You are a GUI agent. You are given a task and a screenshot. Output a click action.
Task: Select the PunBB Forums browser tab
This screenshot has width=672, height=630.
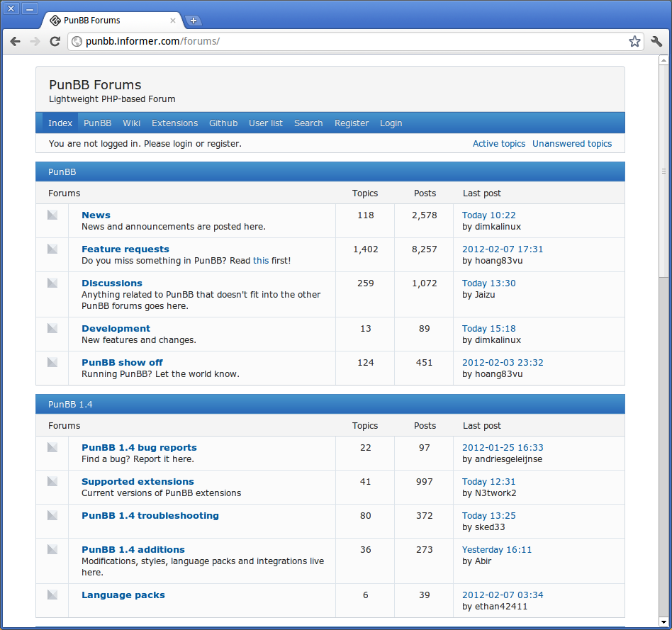tap(112, 20)
